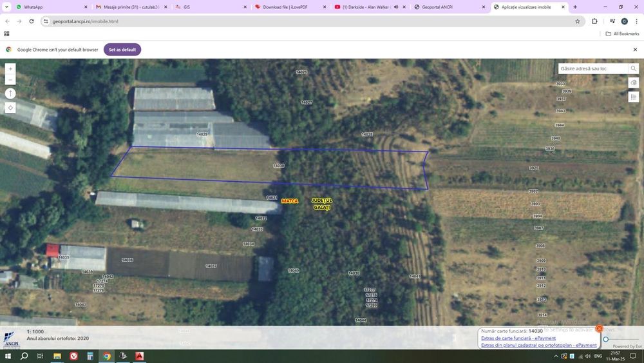Zoom in on the map
Screen dimensions: 644x363
[10, 68]
